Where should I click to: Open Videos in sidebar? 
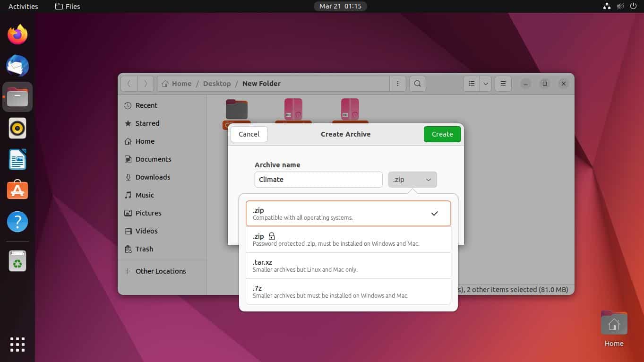click(162, 231)
